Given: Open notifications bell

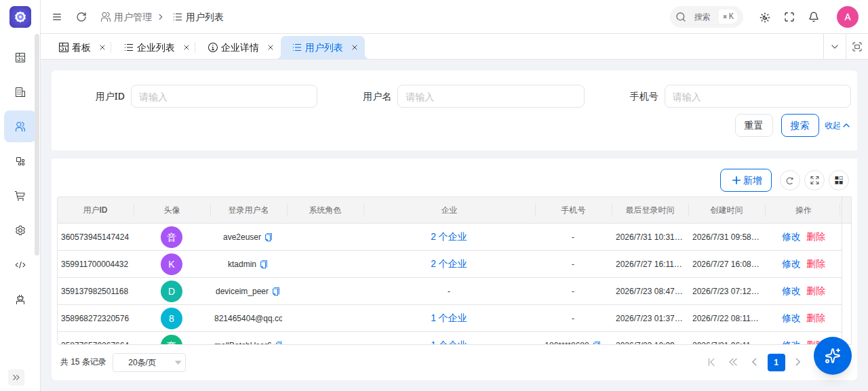Looking at the screenshot, I should tap(814, 17).
